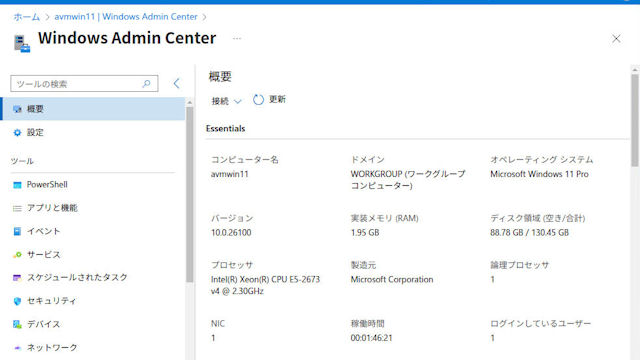Click the 更新 refresh icon
This screenshot has height=360, width=640.
click(258, 100)
